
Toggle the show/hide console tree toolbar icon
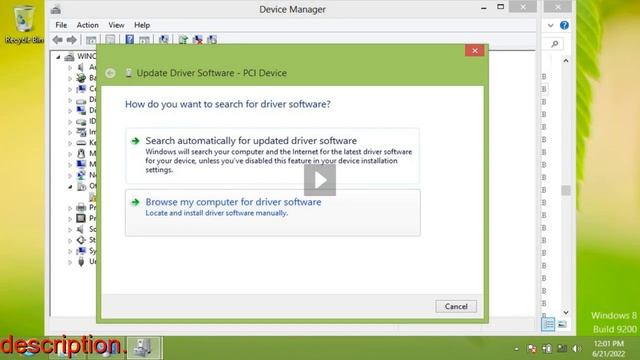point(91,40)
